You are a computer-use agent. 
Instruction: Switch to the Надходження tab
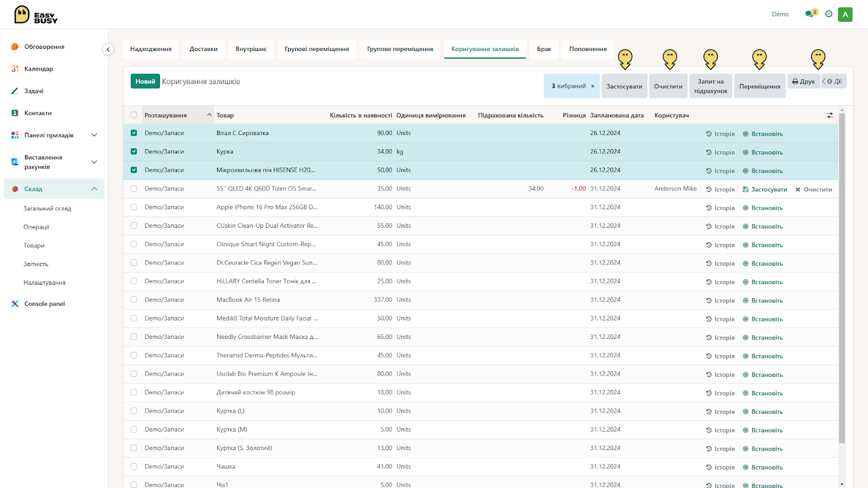click(x=151, y=49)
